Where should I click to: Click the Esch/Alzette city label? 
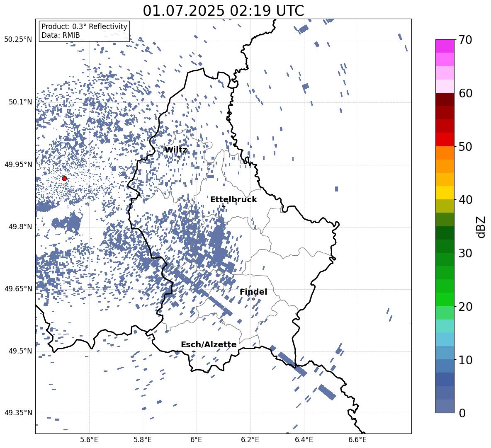coord(209,344)
